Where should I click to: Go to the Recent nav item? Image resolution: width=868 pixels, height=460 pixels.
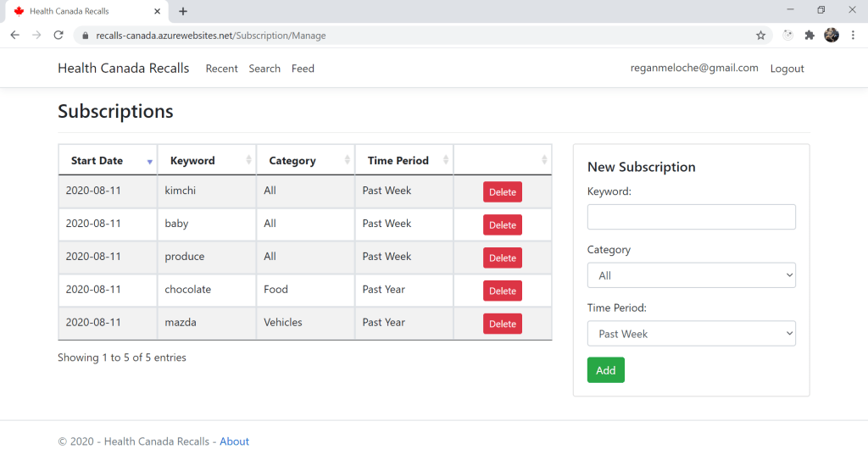(221, 69)
